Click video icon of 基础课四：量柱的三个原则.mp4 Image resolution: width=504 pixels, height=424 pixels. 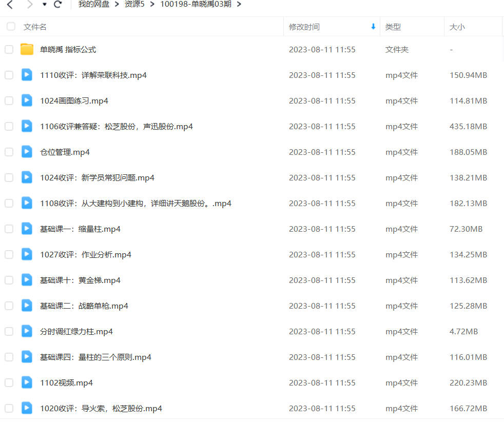tap(27, 357)
